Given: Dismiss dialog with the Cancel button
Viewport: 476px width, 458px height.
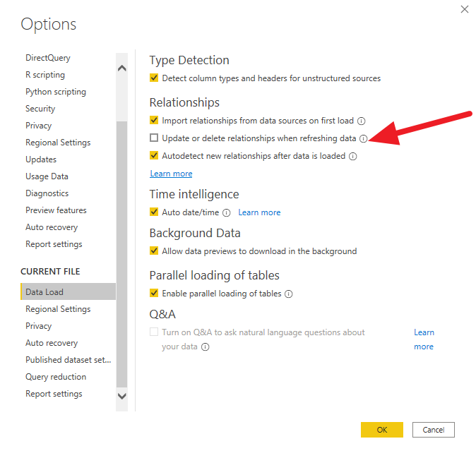Looking at the screenshot, I should point(434,430).
